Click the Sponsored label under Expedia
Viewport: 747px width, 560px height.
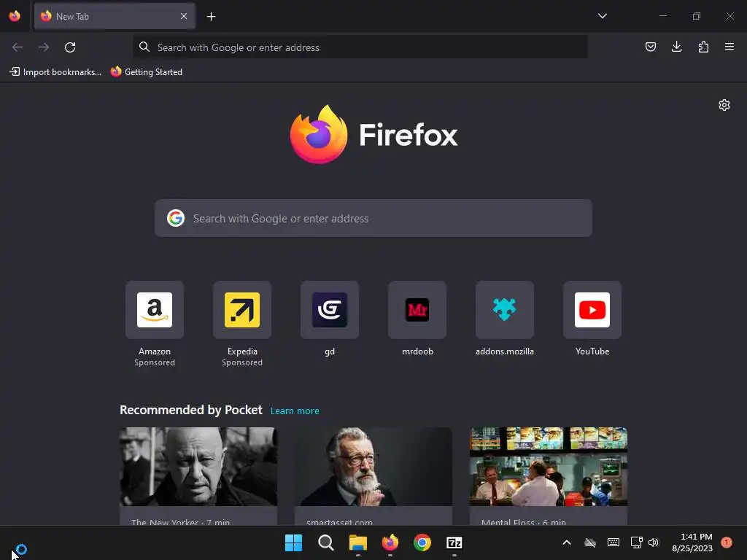pyautogui.click(x=242, y=362)
